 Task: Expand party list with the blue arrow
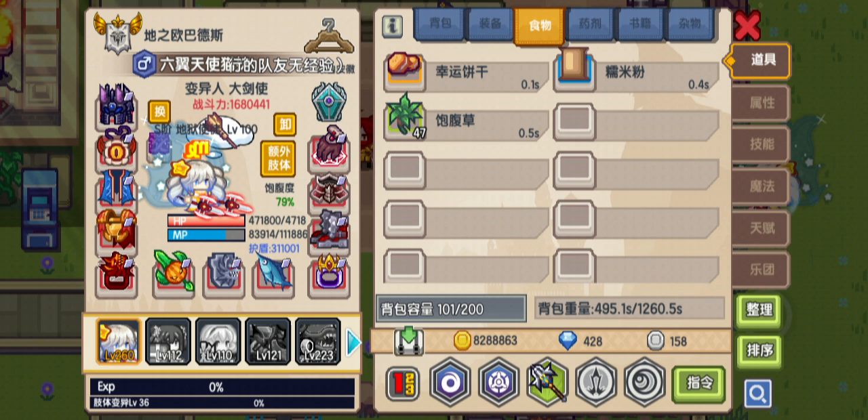(353, 343)
